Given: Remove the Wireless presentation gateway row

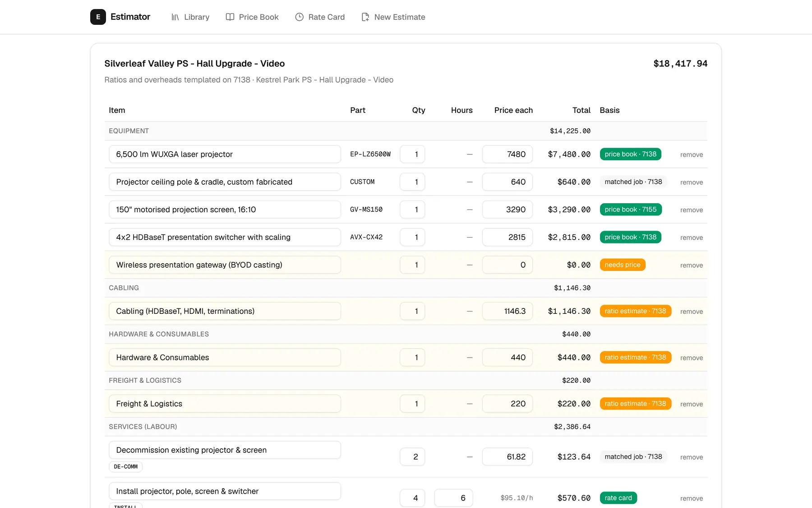Looking at the screenshot, I should (x=692, y=265).
